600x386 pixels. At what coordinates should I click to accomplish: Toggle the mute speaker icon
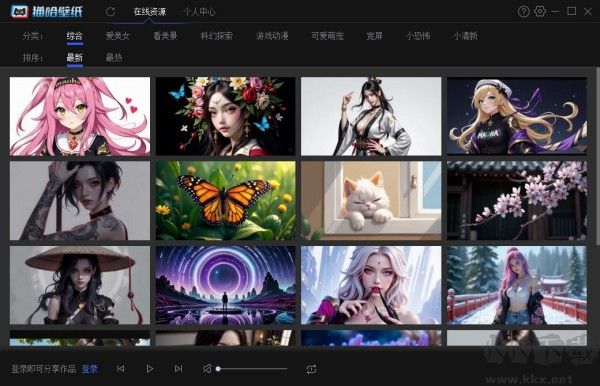(207, 369)
